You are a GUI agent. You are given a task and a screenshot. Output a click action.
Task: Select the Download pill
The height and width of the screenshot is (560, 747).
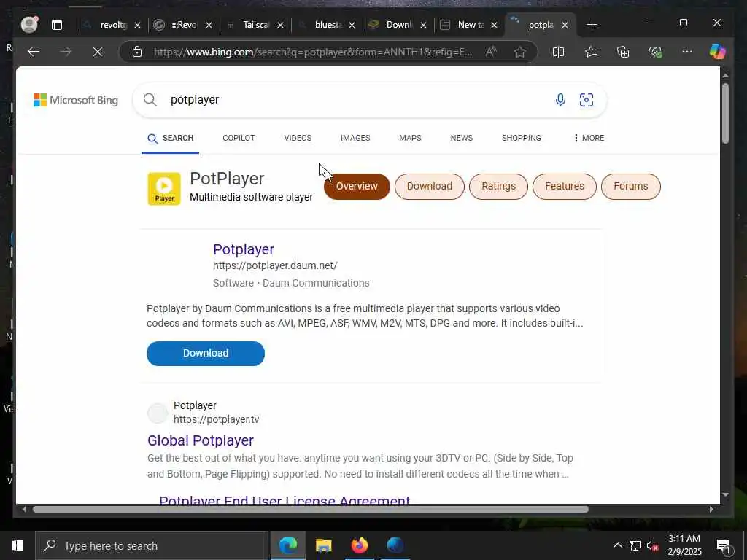(429, 186)
